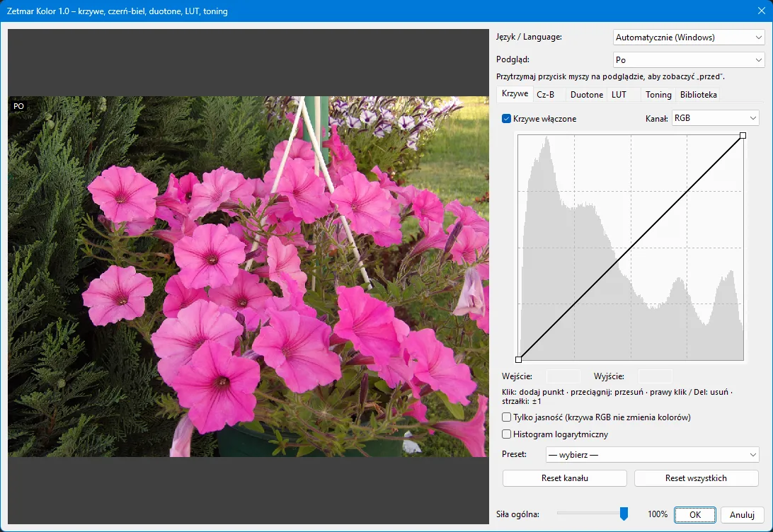
Task: Close the Zetmar Kolor dialog window
Action: coord(761,11)
